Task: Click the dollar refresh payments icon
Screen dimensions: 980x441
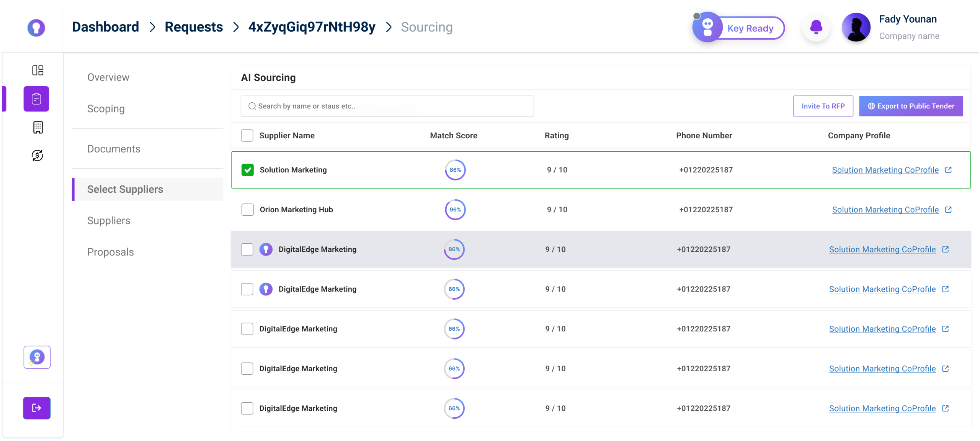Action: coord(38,155)
